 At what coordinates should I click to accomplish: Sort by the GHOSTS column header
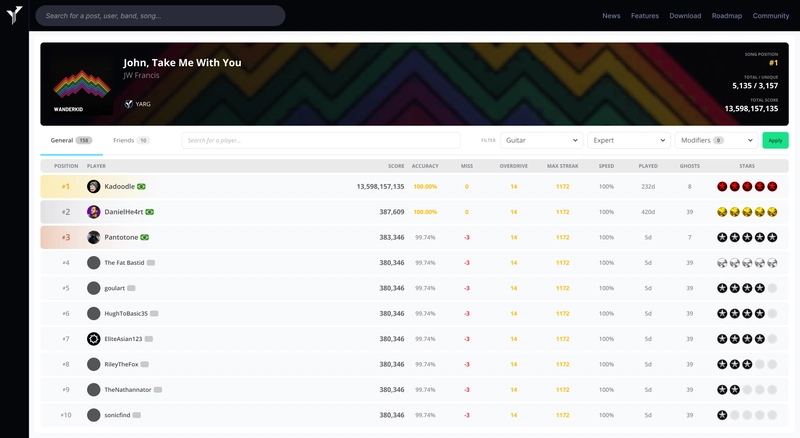[x=690, y=166]
